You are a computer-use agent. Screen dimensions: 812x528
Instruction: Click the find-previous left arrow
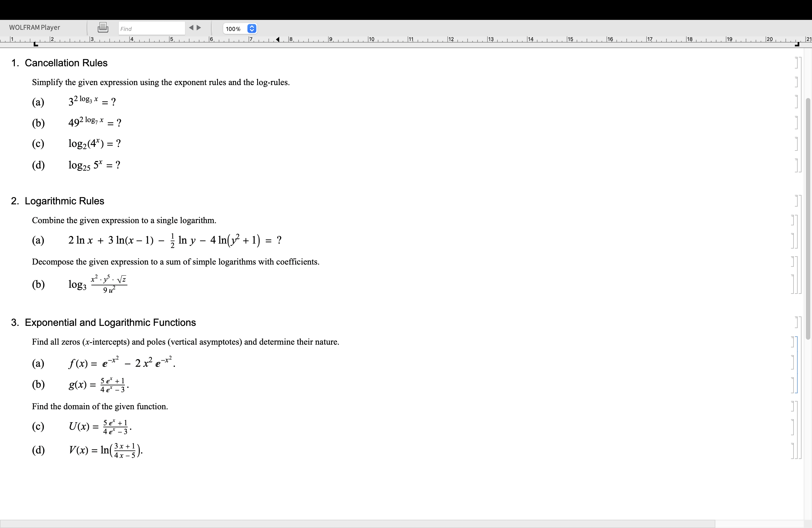191,28
